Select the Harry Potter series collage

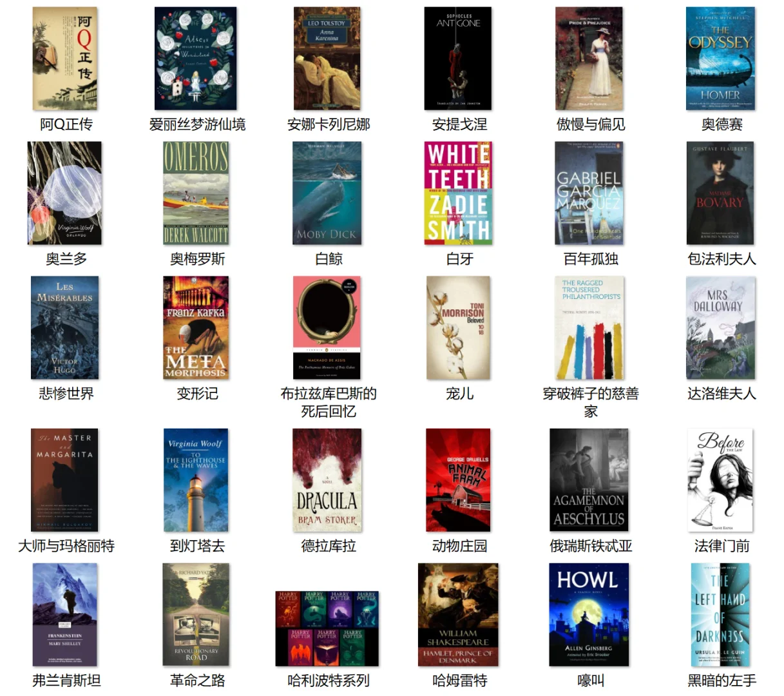click(x=327, y=628)
